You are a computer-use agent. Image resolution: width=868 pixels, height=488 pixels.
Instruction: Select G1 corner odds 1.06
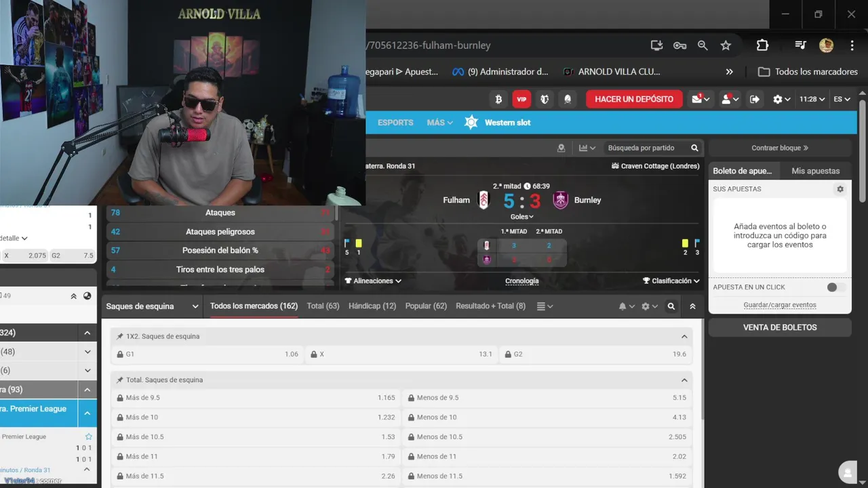[x=207, y=354]
